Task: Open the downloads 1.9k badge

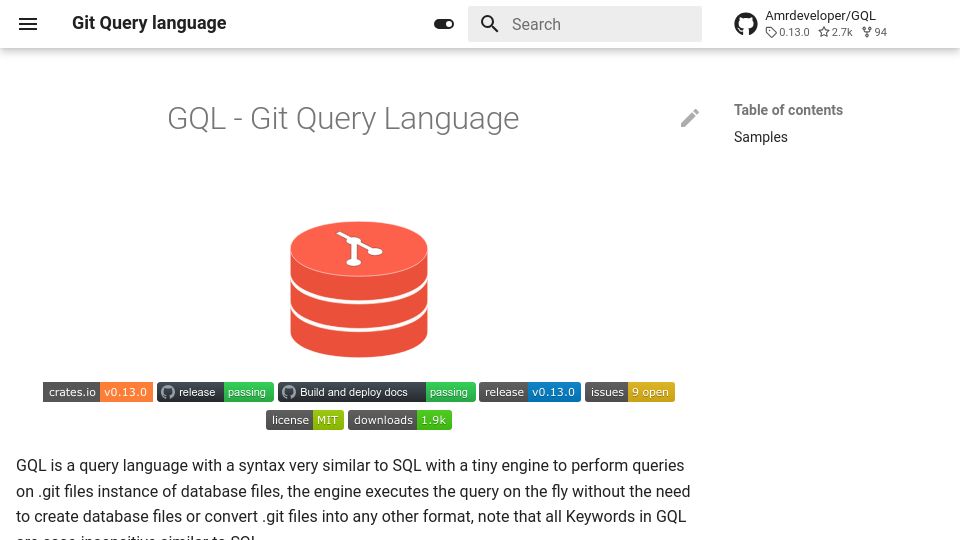Action: coord(400,420)
